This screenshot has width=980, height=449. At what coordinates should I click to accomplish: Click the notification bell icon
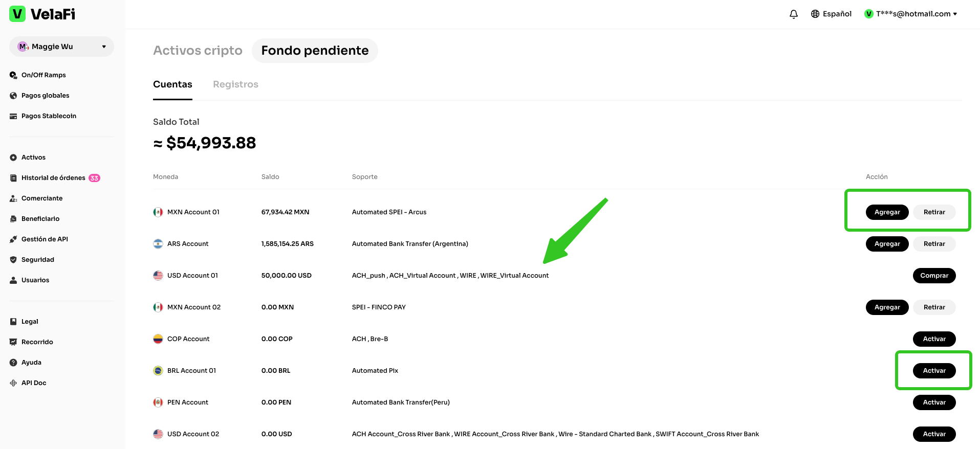click(x=793, y=14)
